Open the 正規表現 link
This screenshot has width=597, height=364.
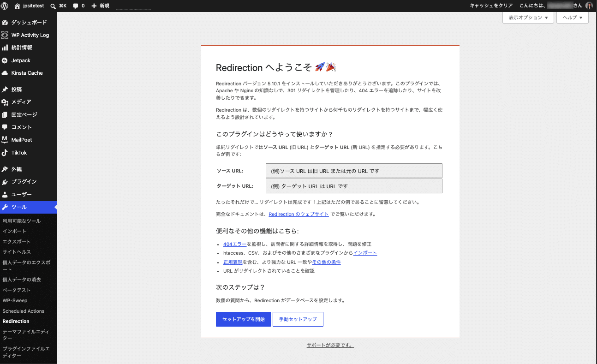233,262
